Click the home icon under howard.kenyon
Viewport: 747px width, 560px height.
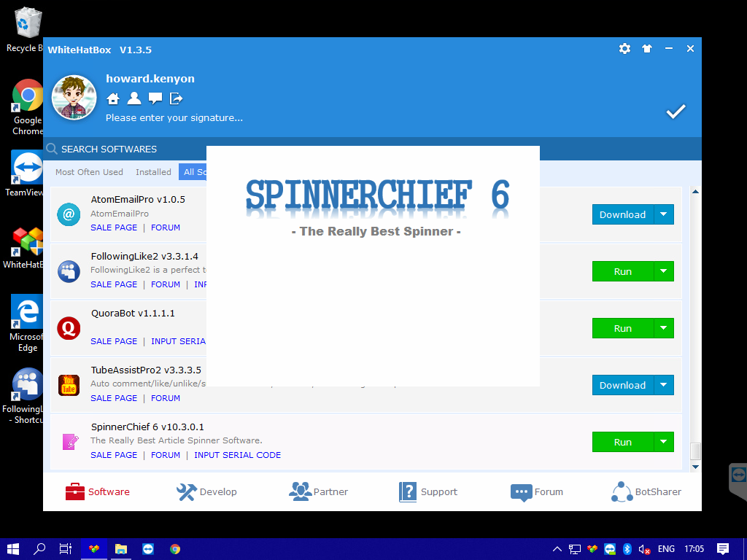click(x=113, y=98)
